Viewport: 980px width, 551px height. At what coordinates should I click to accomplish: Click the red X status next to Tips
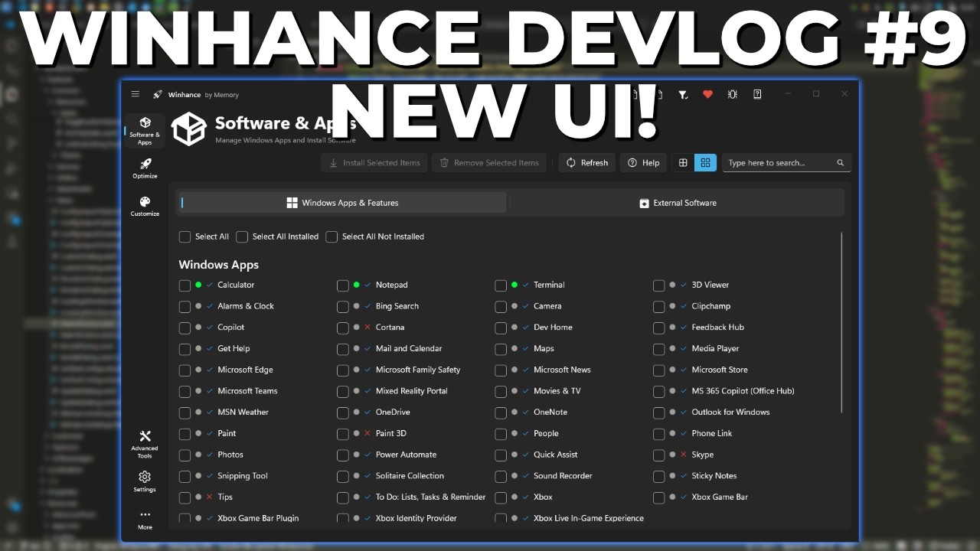click(x=209, y=497)
